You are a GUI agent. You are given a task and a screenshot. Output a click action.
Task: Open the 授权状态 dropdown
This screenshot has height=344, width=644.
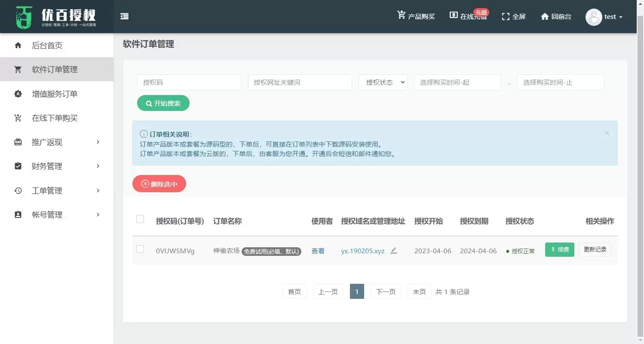[383, 82]
